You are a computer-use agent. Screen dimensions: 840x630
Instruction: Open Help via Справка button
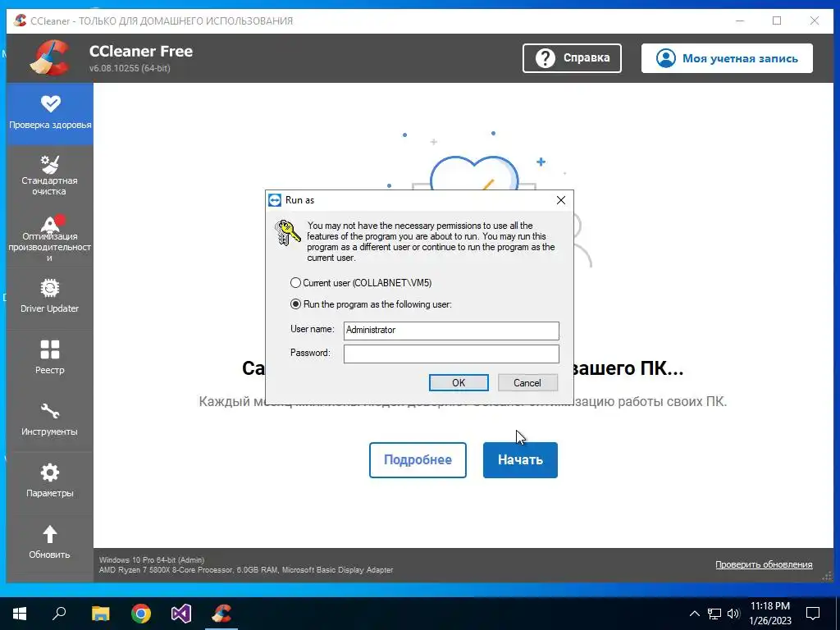click(572, 58)
